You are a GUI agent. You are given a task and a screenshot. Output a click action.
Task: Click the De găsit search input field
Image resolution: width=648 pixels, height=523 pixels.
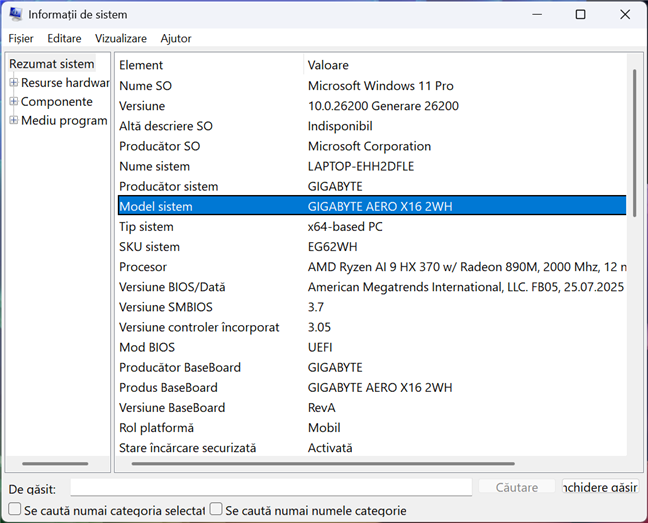click(271, 487)
